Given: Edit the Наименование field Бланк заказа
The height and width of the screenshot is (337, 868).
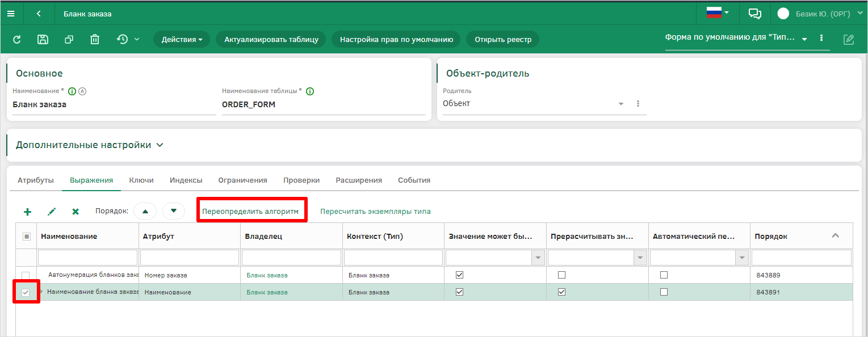Looking at the screenshot, I should tap(114, 104).
